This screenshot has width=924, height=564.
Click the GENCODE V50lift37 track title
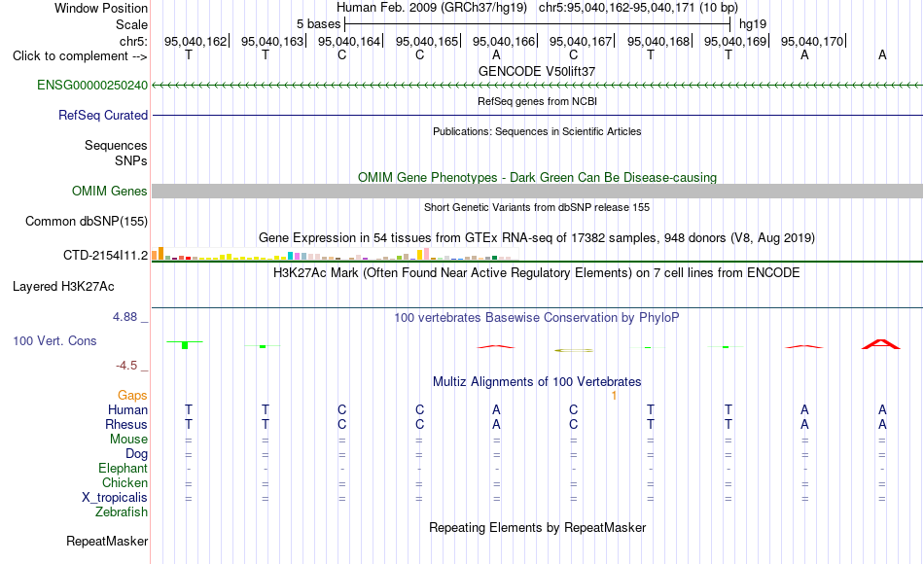537,71
